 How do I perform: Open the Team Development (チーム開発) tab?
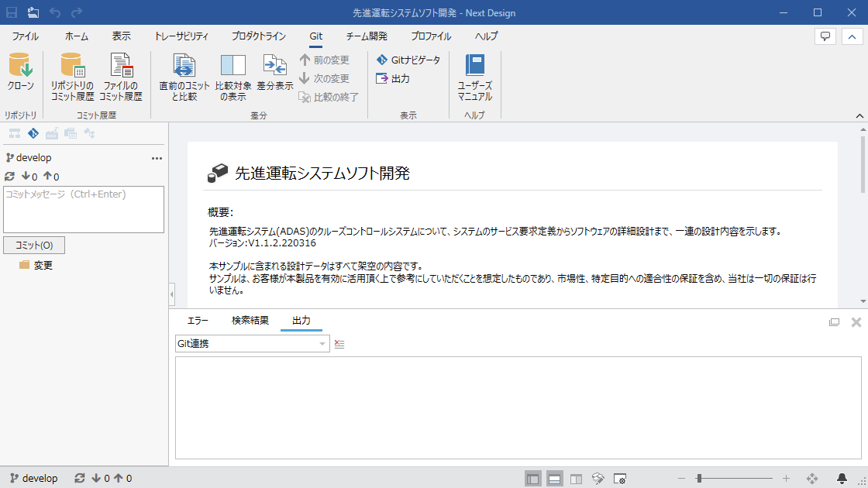pyautogui.click(x=367, y=36)
